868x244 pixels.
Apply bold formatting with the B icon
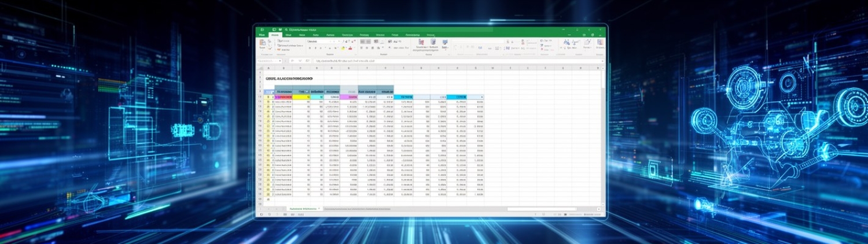click(x=309, y=49)
